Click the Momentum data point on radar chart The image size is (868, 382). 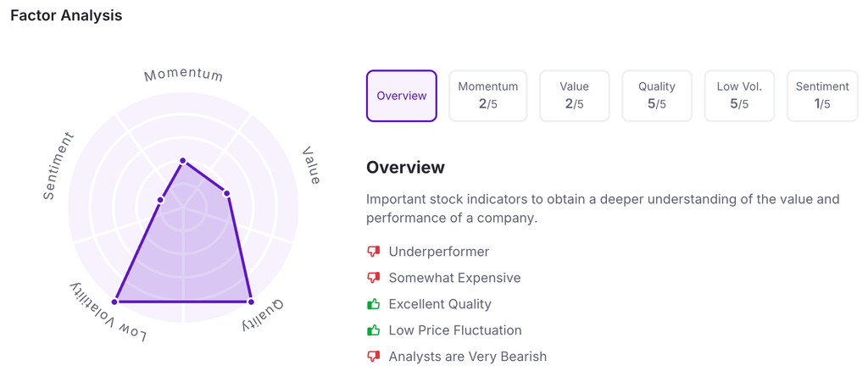(182, 161)
